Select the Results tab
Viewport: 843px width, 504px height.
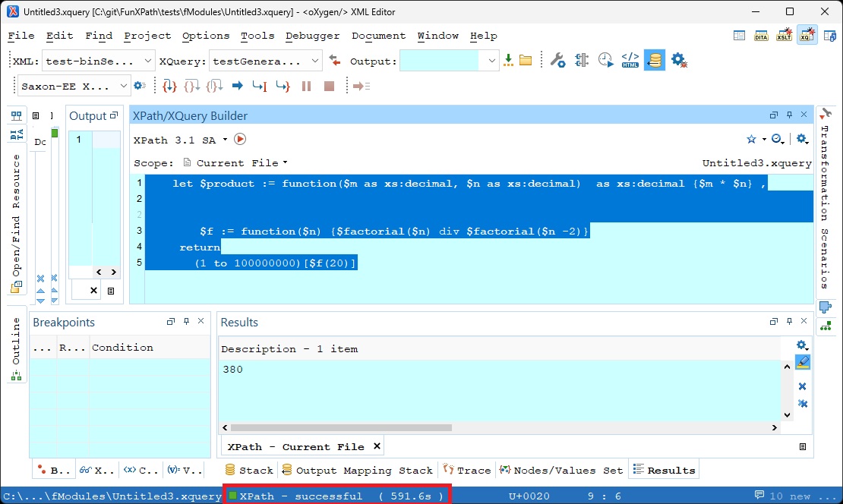664,470
